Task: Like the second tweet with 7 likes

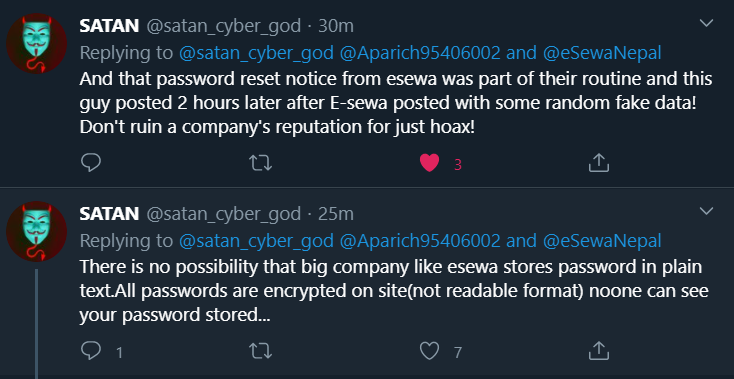Action: (x=429, y=350)
